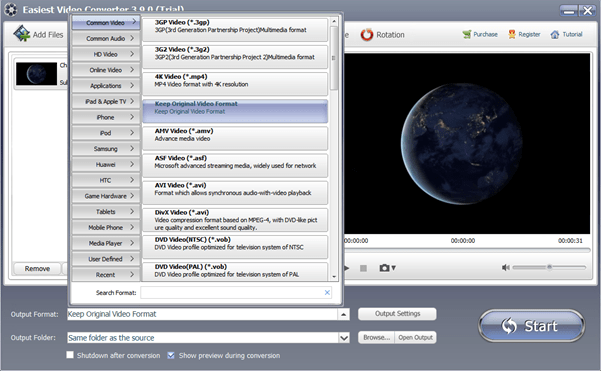Image resolution: width=601 pixels, height=371 pixels.
Task: Select the 4K Video mp4 format
Action: (235, 84)
